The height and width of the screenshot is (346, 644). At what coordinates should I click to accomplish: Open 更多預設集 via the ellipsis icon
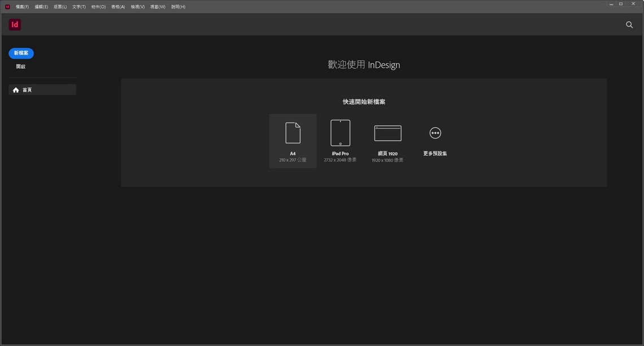coord(435,132)
